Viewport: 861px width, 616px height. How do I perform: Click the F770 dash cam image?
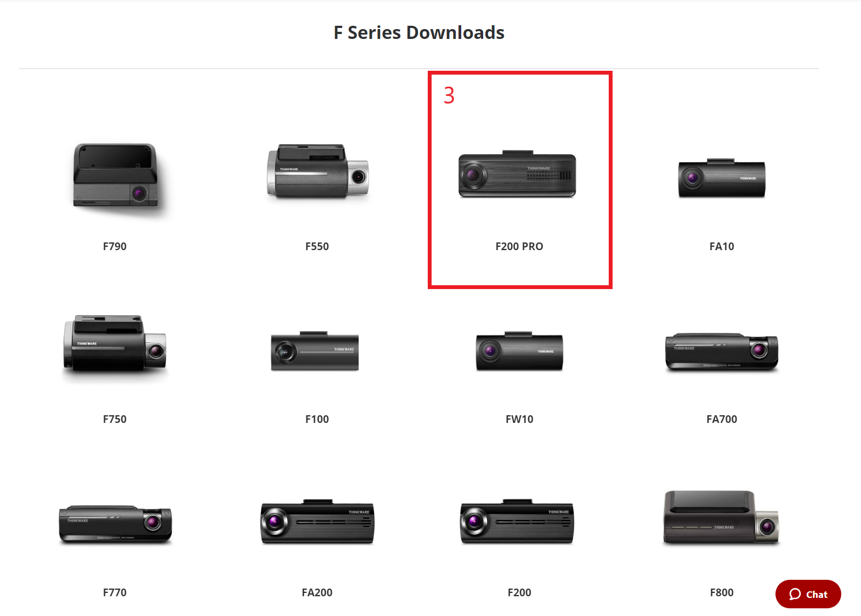(x=115, y=524)
